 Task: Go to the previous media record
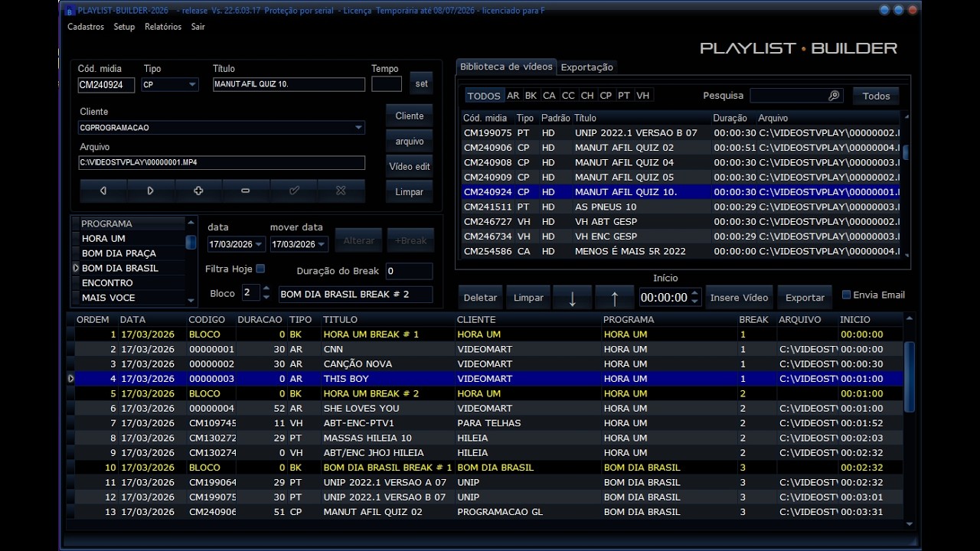(x=103, y=191)
